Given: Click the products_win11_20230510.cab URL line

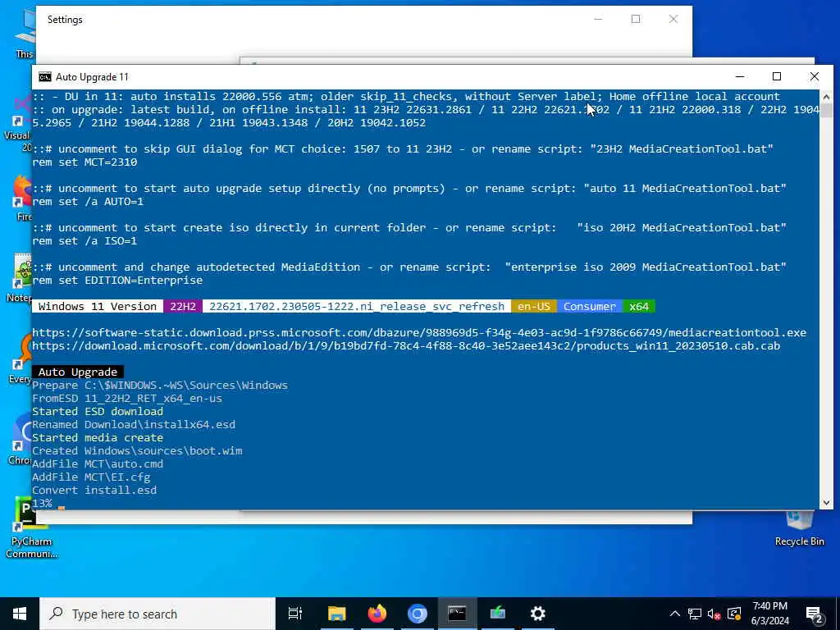Looking at the screenshot, I should point(406,346).
